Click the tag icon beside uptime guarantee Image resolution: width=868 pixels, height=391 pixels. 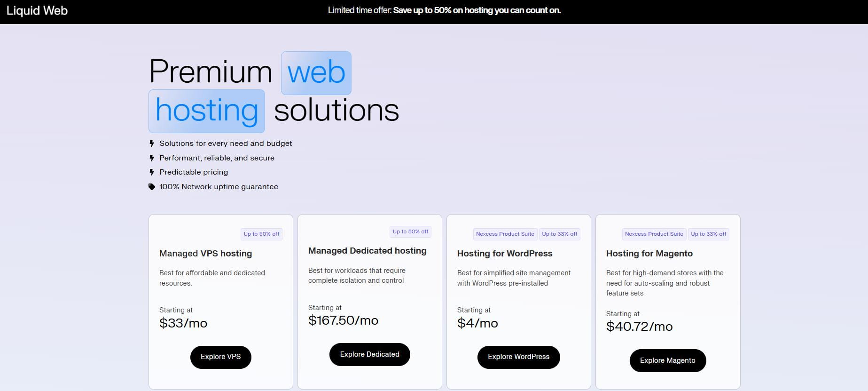click(x=152, y=187)
